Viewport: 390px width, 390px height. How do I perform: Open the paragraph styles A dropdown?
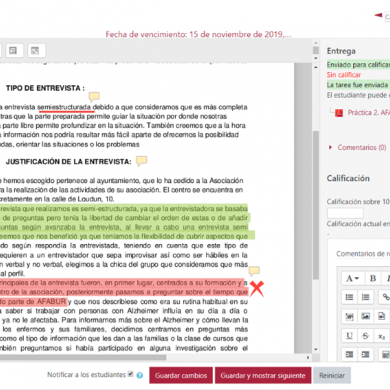click(x=352, y=278)
